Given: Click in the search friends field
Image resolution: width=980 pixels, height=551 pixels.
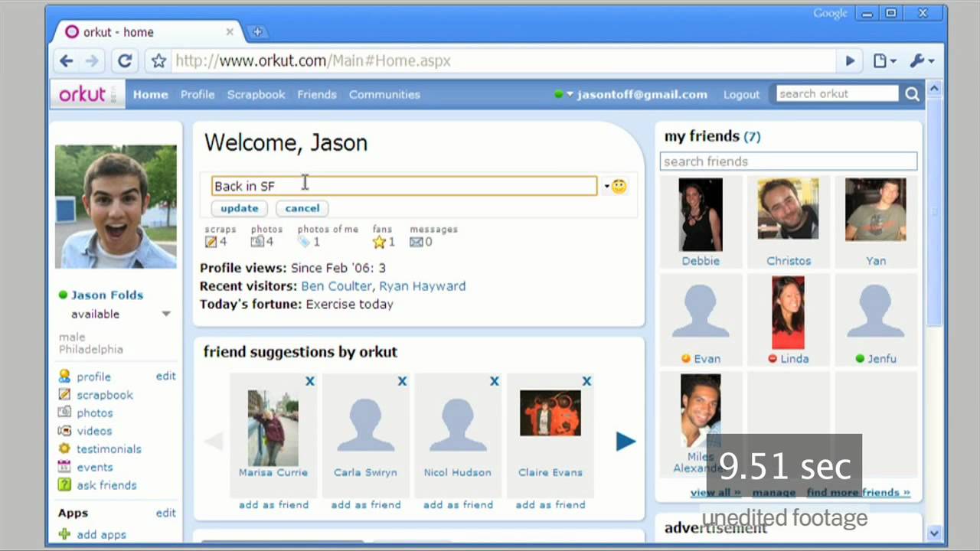Looking at the screenshot, I should coord(788,161).
